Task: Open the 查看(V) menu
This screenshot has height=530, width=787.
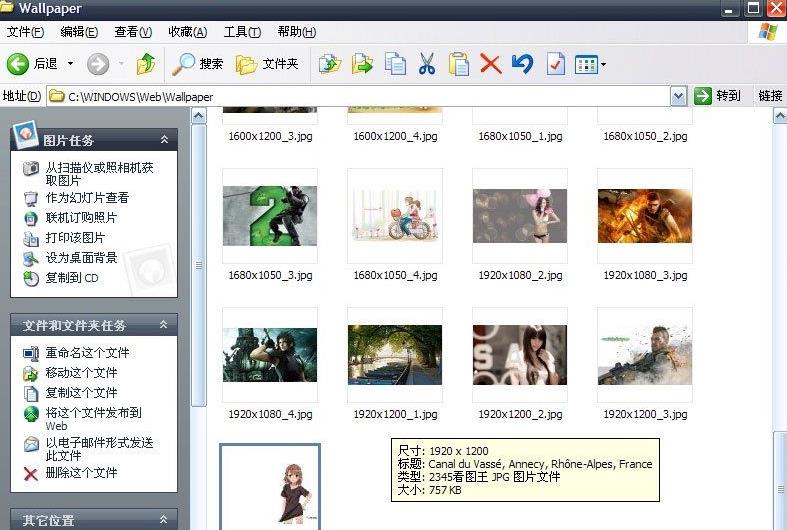Action: 133,32
